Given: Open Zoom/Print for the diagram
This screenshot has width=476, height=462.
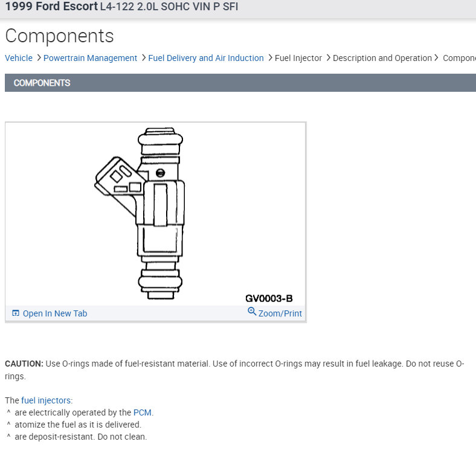Looking at the screenshot, I should coord(280,313).
